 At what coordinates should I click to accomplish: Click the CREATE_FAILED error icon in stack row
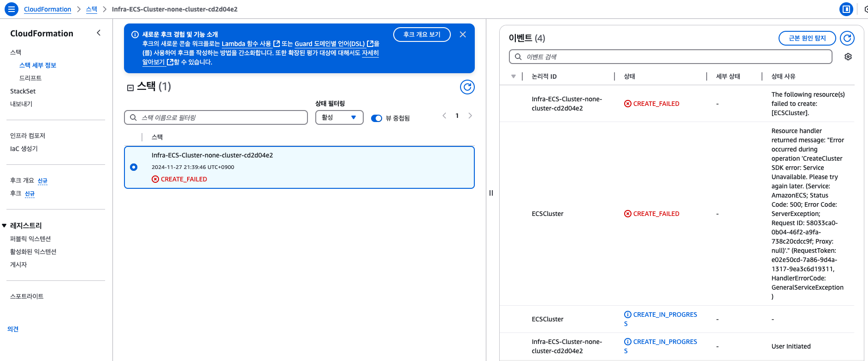pos(155,179)
